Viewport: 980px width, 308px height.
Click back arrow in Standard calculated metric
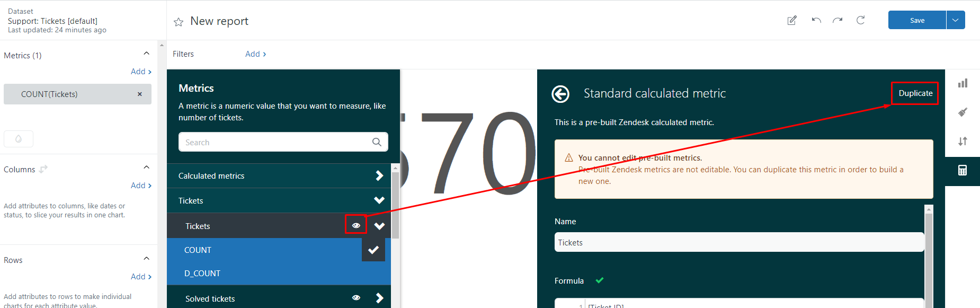560,94
